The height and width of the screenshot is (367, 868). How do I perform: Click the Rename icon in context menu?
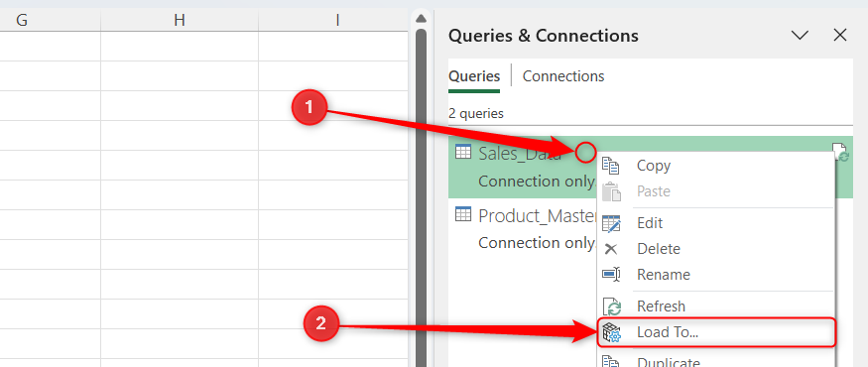[611, 275]
